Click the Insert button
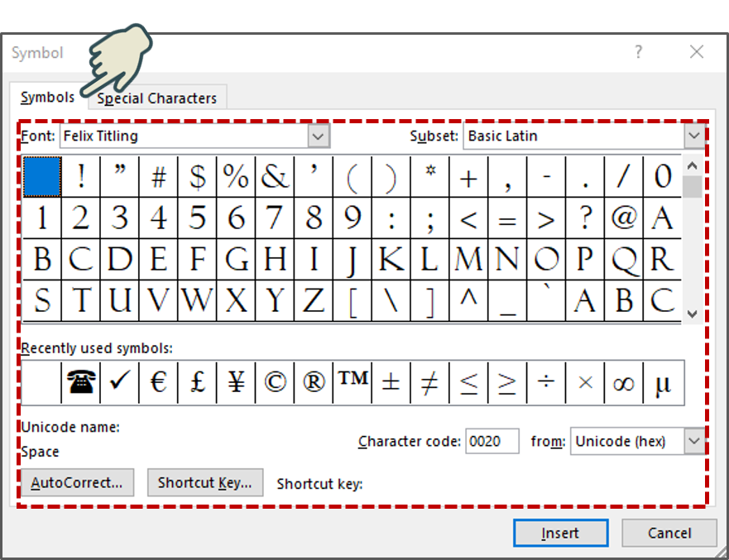Image resolution: width=729 pixels, height=560 pixels. click(x=560, y=533)
